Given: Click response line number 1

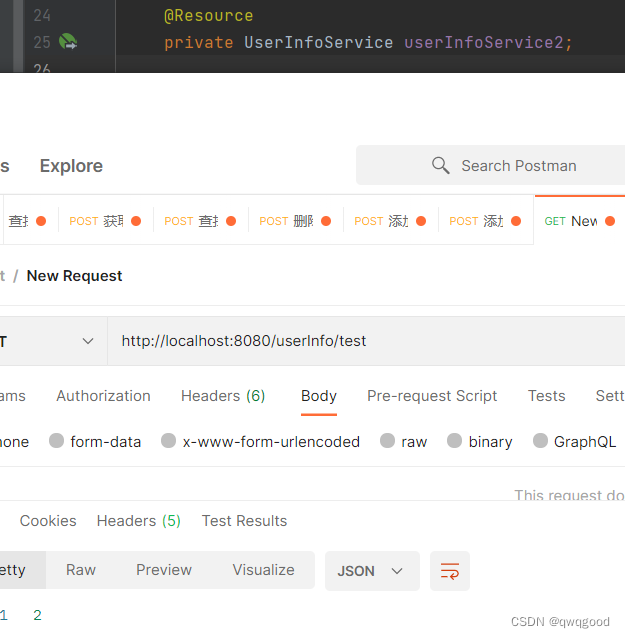Looking at the screenshot, I should 4,615.
